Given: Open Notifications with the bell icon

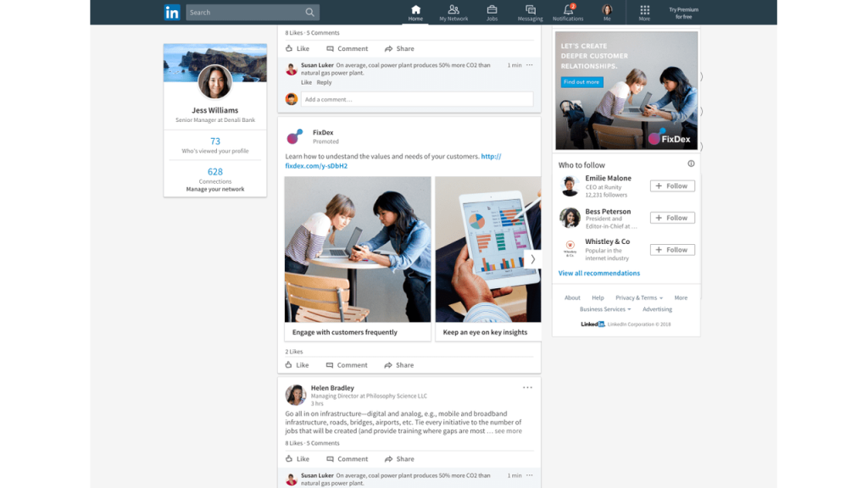Looking at the screenshot, I should (568, 13).
